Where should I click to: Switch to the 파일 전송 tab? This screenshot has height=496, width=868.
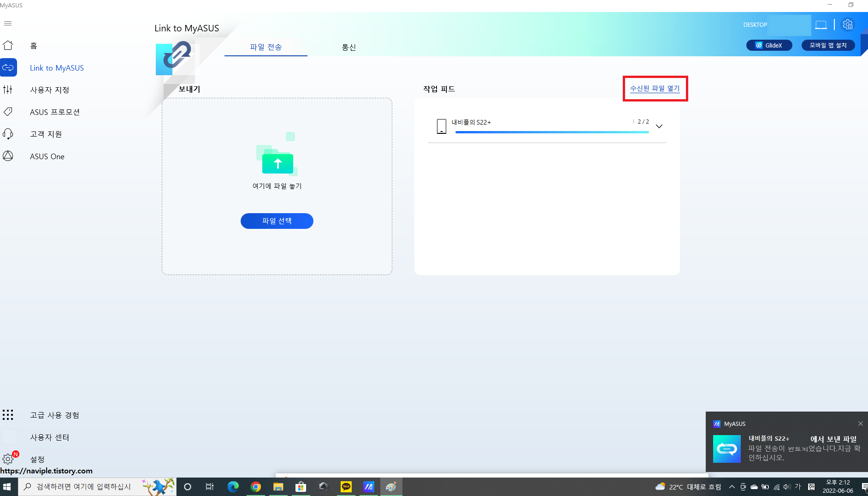coord(266,47)
